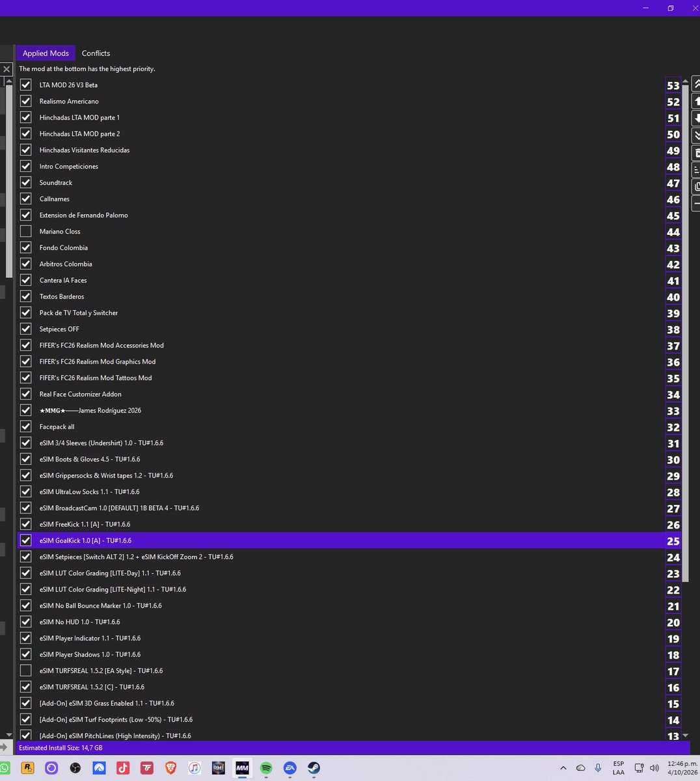700x781 pixels.
Task: Disable the eSIM No HUD 1.0 checkbox
Action: click(x=26, y=622)
